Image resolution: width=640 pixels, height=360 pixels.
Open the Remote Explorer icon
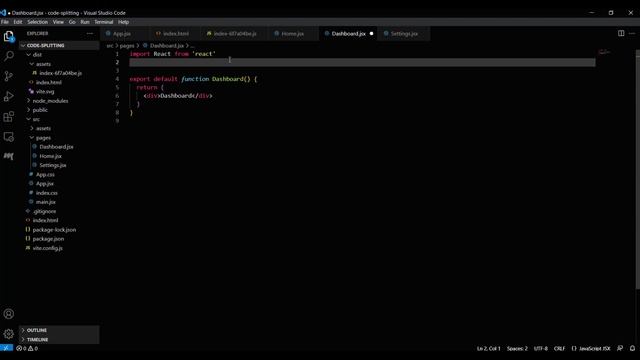9,137
